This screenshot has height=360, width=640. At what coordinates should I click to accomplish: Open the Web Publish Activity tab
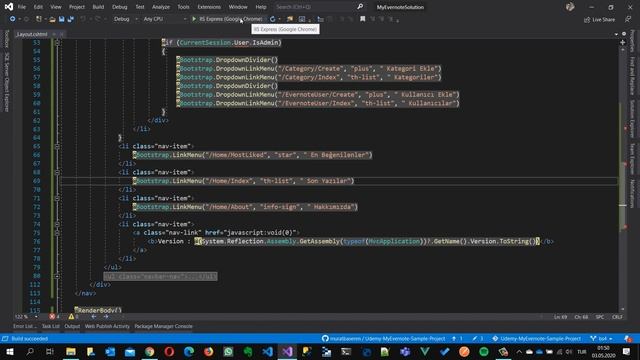pyautogui.click(x=107, y=327)
